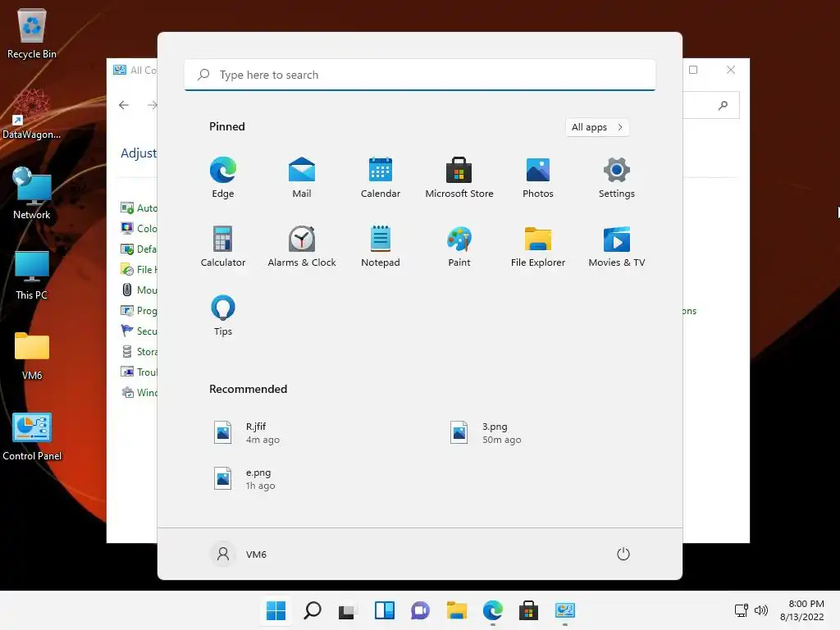840x630 pixels.
Task: Select This PC desktop icon
Action: pyautogui.click(x=32, y=274)
